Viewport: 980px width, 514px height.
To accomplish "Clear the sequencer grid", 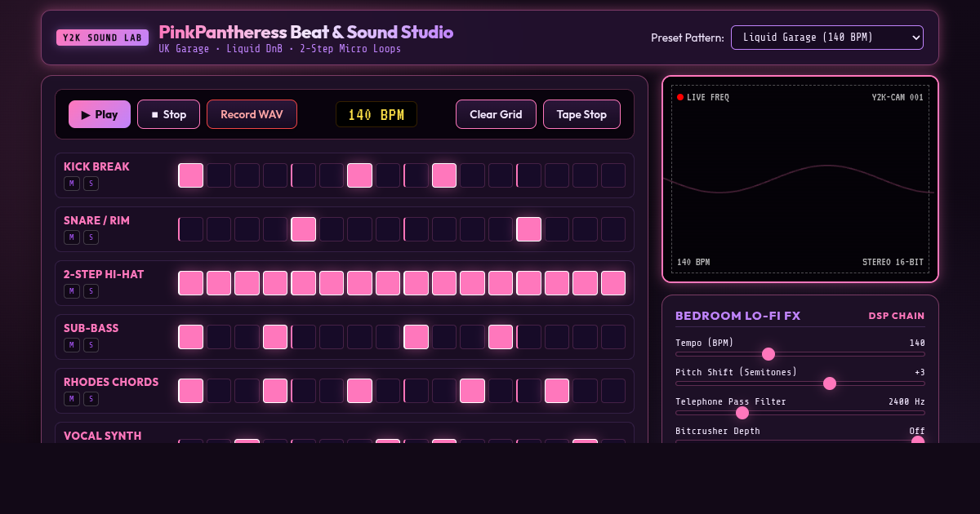I will tap(496, 114).
